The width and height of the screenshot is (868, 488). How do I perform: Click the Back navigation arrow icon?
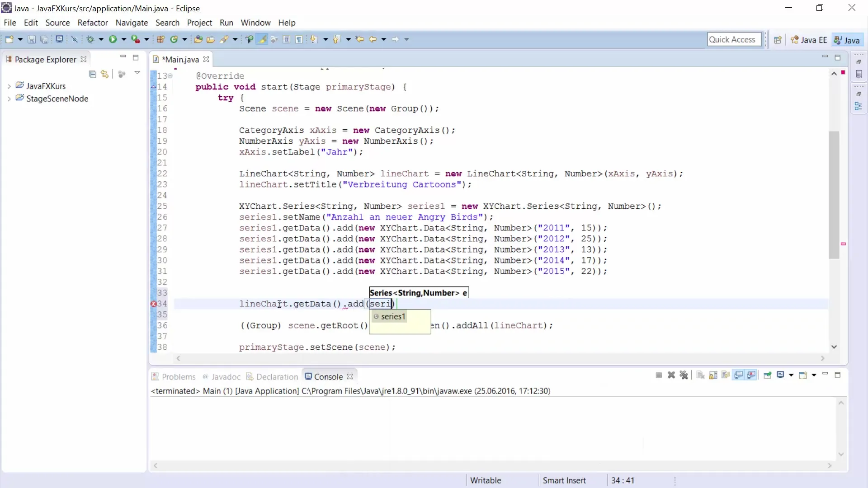[373, 40]
